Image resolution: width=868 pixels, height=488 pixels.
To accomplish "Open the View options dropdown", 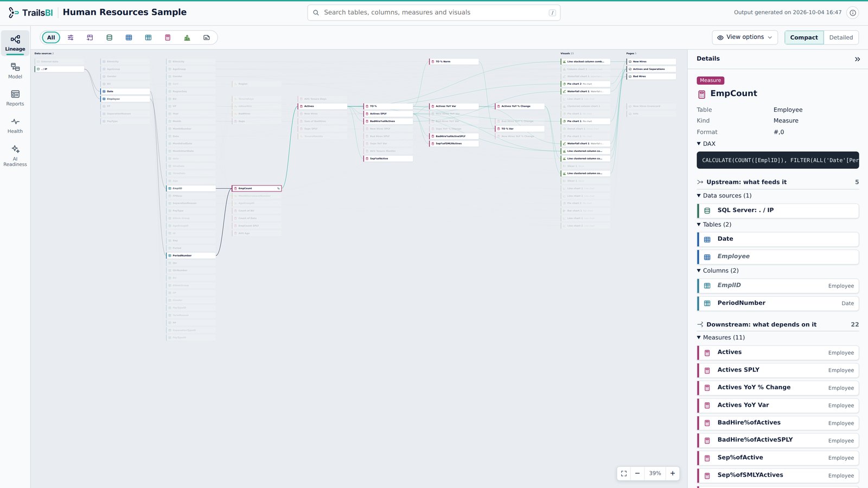I will 745,37.
